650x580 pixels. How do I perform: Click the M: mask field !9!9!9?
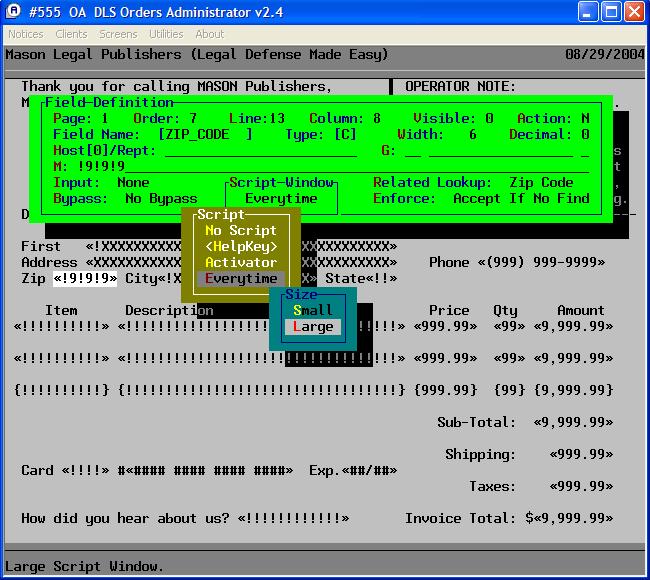333,167
